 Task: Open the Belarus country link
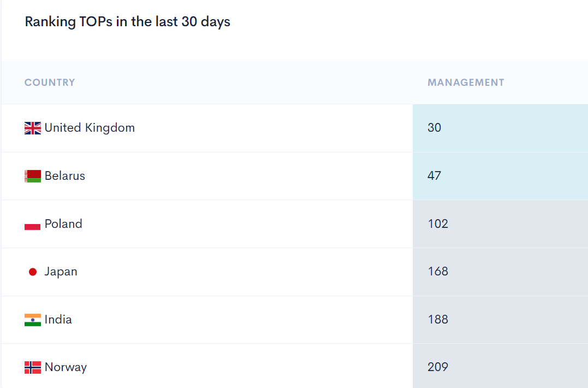coord(65,175)
